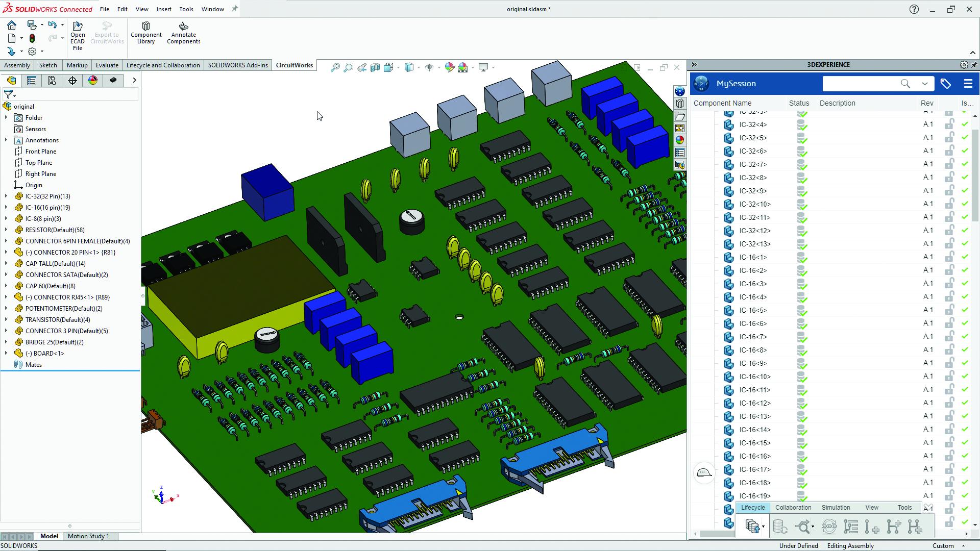This screenshot has width=980, height=551.
Task: Expand the RESISTOR(Default)(58) component group
Action: [x=6, y=230]
